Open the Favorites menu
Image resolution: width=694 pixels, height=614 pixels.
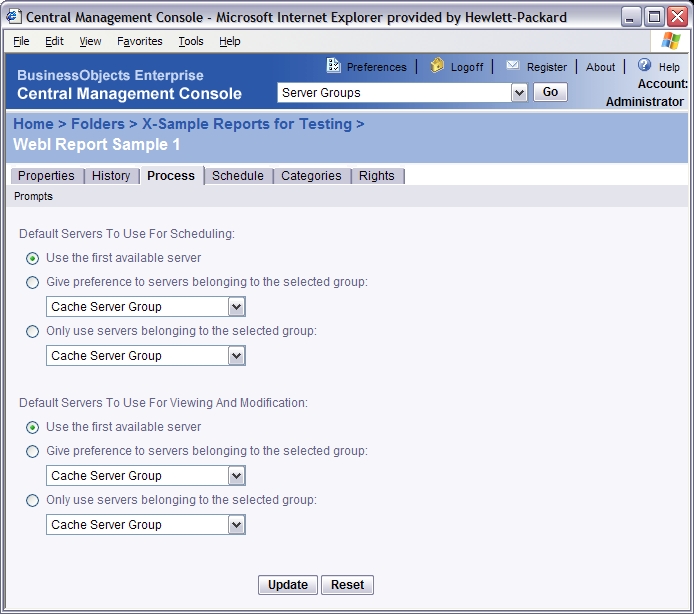point(140,41)
